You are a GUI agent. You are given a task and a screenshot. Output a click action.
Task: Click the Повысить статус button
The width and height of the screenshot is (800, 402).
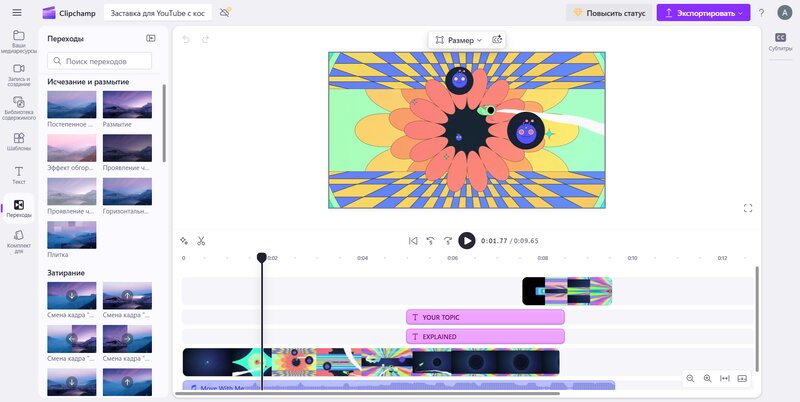609,13
